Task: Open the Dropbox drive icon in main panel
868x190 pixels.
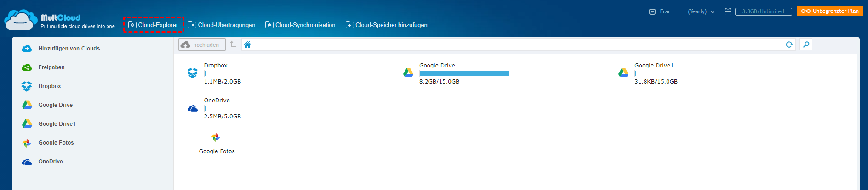Action: coord(193,73)
